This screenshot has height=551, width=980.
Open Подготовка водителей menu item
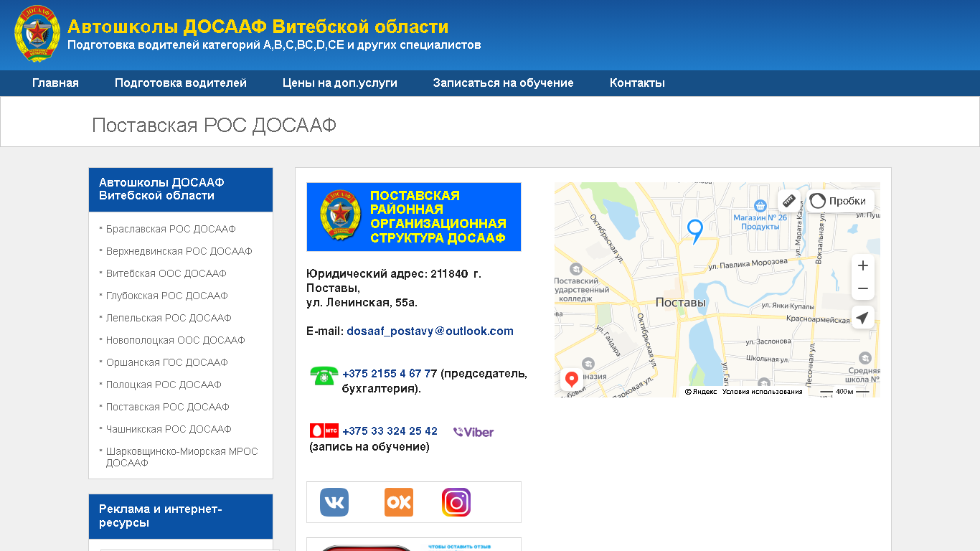[181, 83]
